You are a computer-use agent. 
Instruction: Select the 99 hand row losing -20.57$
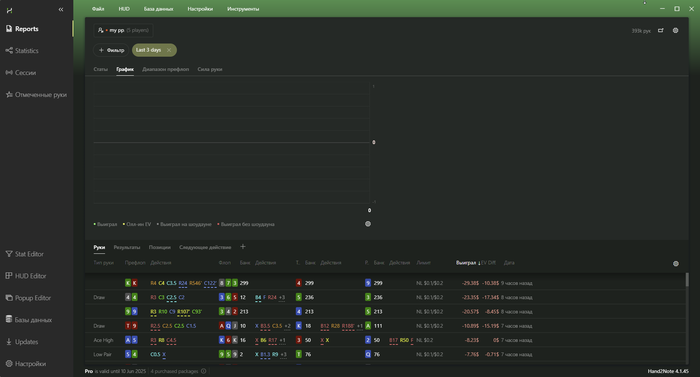pyautogui.click(x=385, y=312)
